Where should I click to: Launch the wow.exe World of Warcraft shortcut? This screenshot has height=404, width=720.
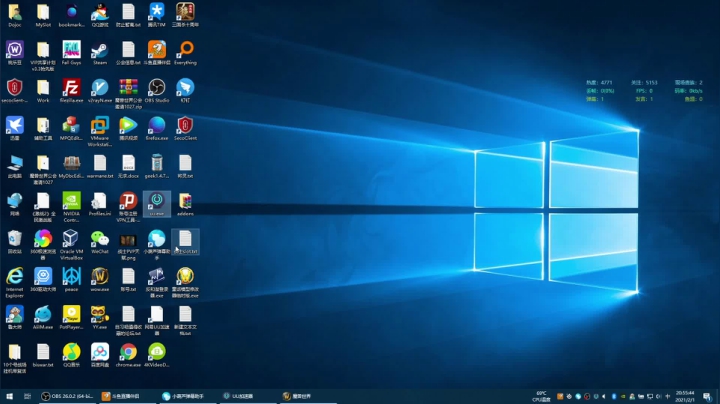(100, 280)
